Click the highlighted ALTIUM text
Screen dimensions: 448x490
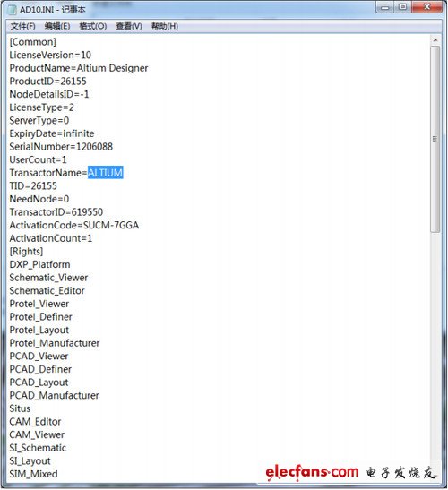[x=106, y=173]
